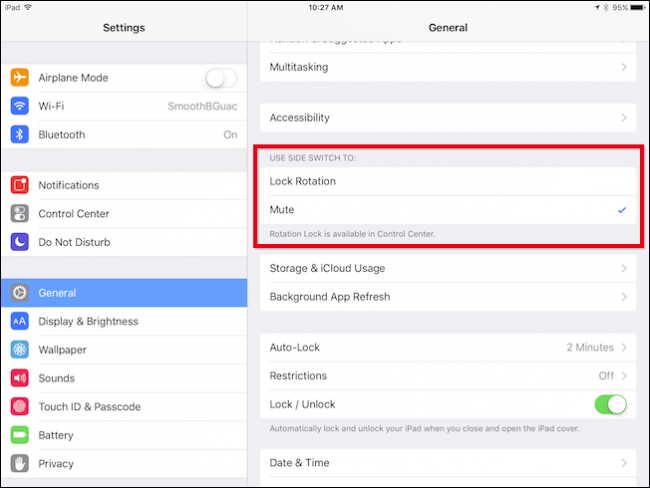Tap the Touch ID fingerprint icon
The width and height of the screenshot is (650, 488).
click(19, 406)
